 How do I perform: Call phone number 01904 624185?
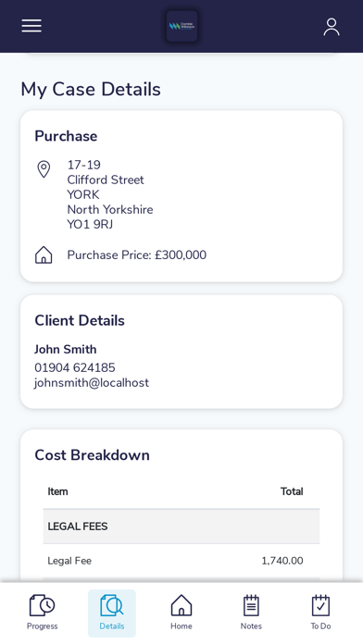coord(75,367)
